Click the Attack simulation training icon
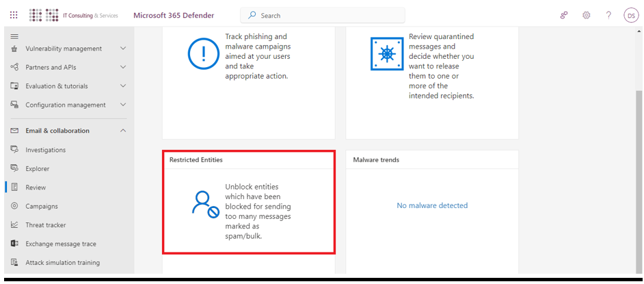 (x=14, y=262)
